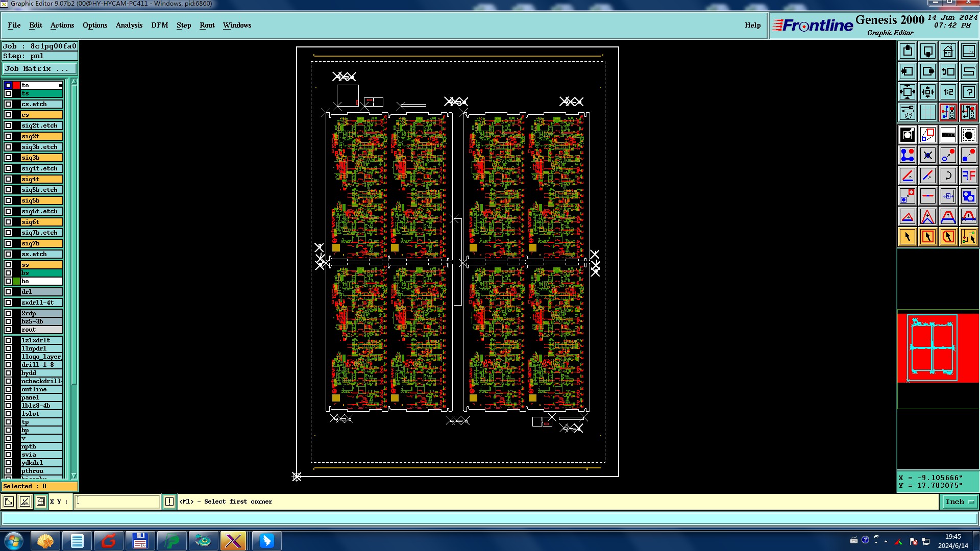This screenshot has width=980, height=551.
Task: Select the mirror F flip tool icon
Action: coord(968,176)
